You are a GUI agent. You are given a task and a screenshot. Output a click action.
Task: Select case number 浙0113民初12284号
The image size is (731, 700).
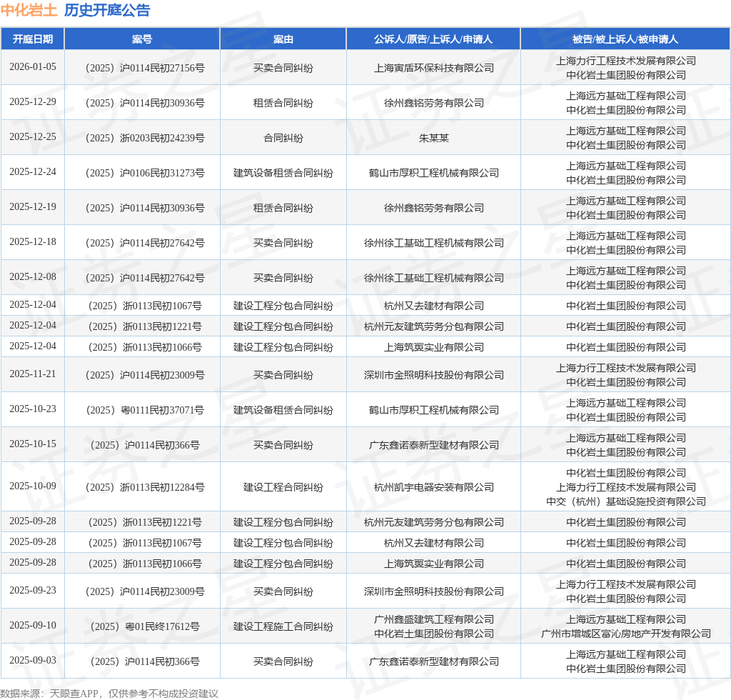point(145,487)
